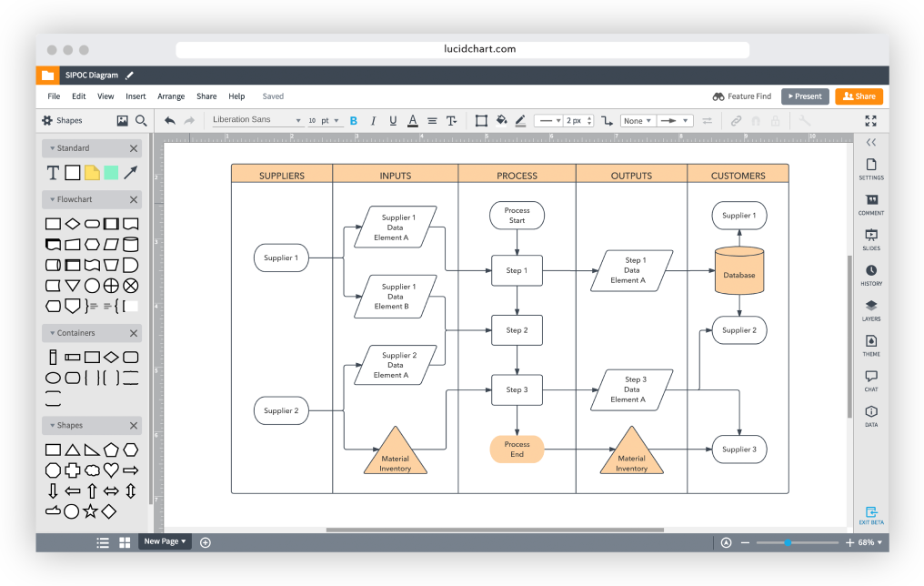This screenshot has width=924, height=586.
Task: Click the orange Share button
Action: pyautogui.click(x=859, y=96)
